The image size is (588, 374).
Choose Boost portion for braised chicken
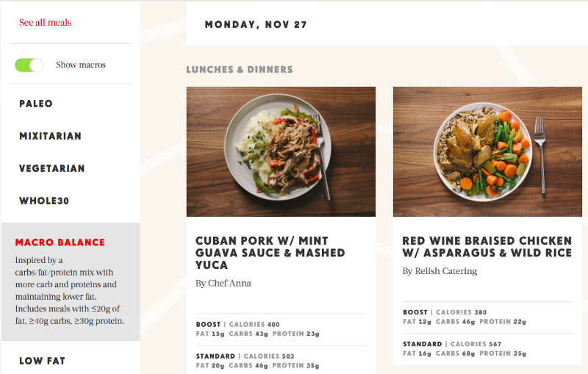(x=417, y=310)
